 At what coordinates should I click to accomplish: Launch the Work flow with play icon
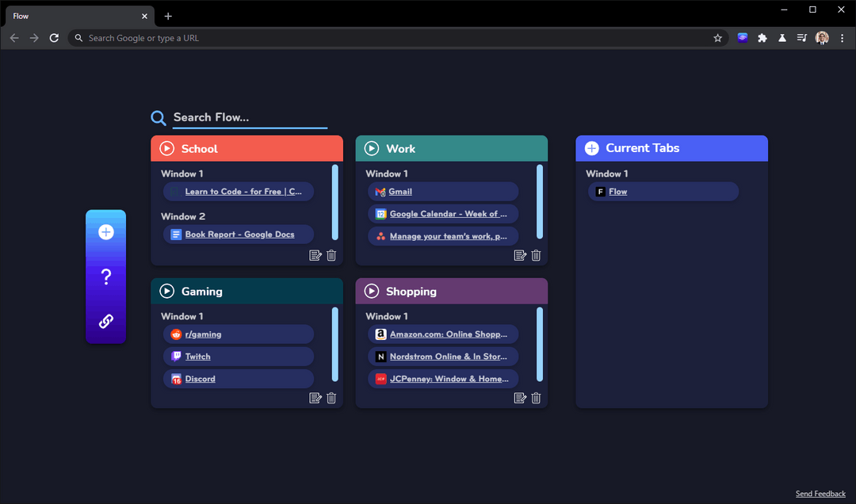click(x=372, y=148)
